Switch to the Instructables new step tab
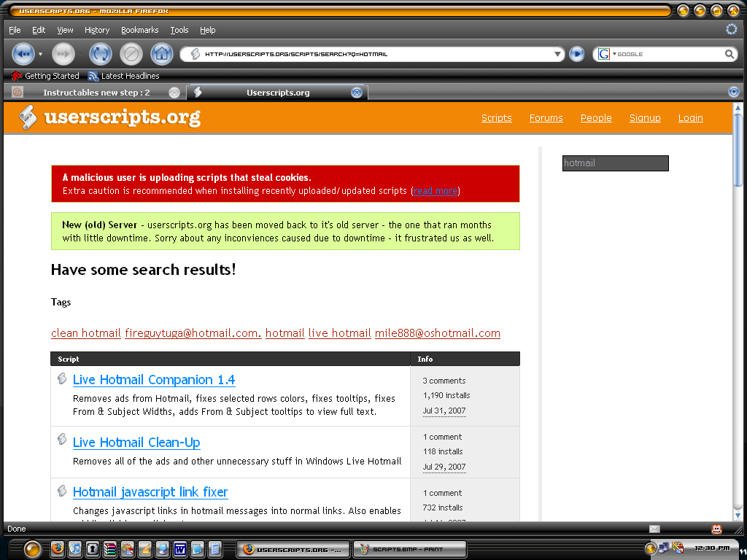The height and width of the screenshot is (560, 747). click(x=95, y=92)
